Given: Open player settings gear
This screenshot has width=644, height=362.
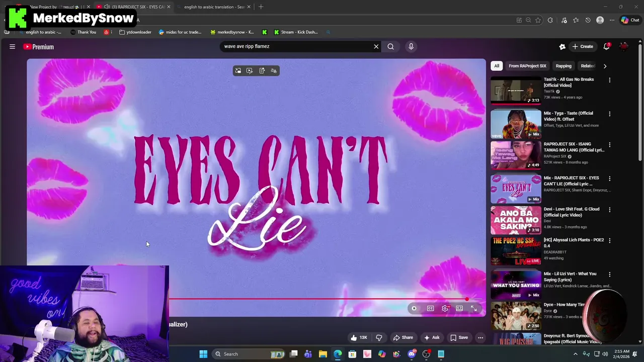Looking at the screenshot, I should point(445,309).
